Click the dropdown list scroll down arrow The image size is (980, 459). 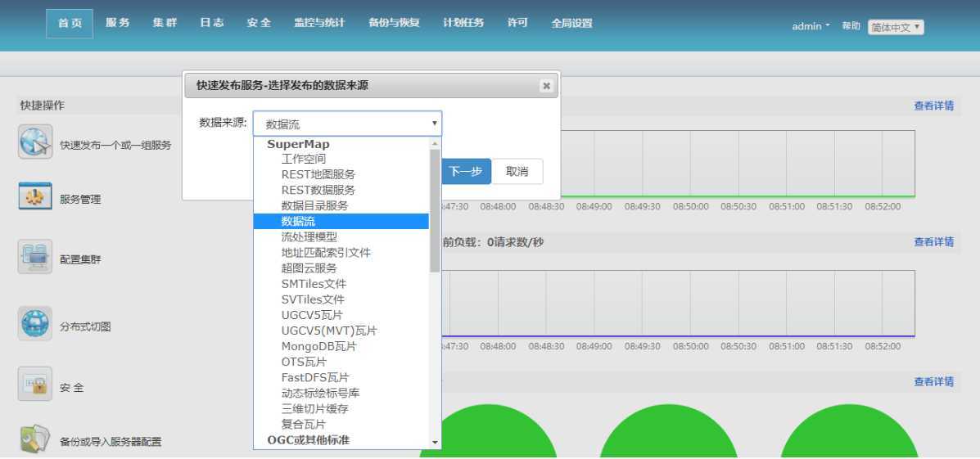[435, 442]
